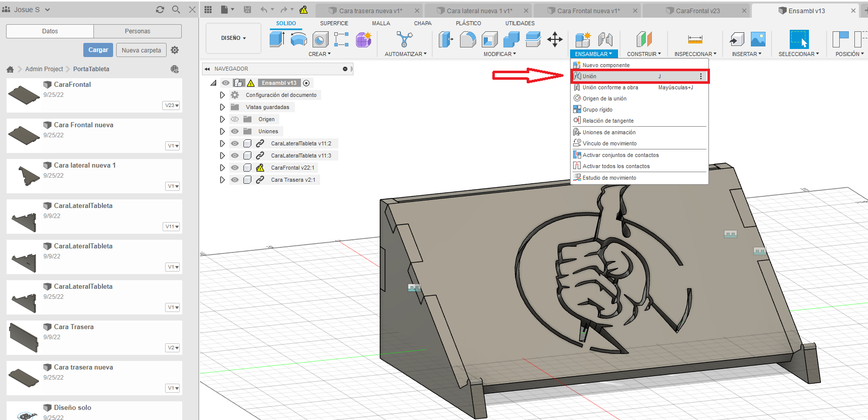868x420 pixels.
Task: Collapse the Ensambl v13 root node
Action: coord(213,83)
